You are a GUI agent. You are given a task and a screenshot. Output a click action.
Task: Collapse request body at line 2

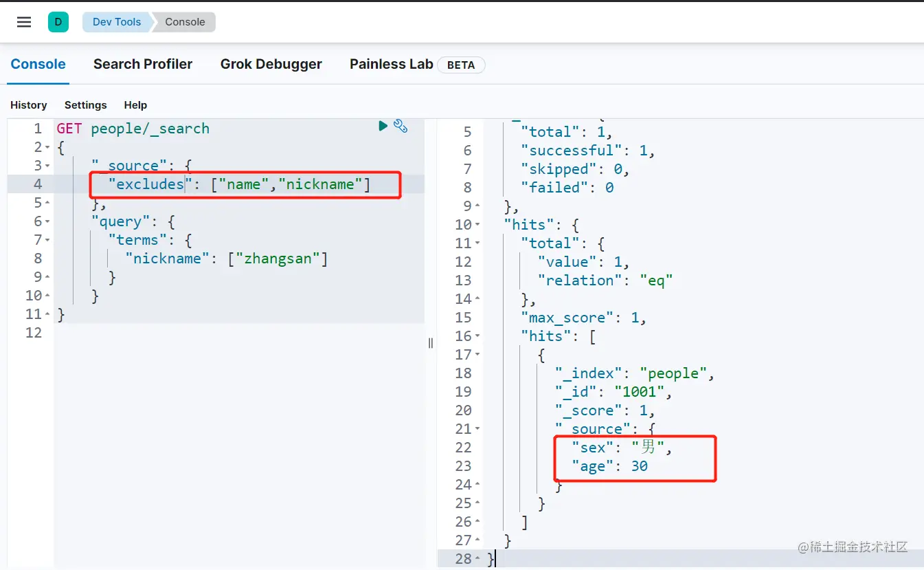click(47, 148)
